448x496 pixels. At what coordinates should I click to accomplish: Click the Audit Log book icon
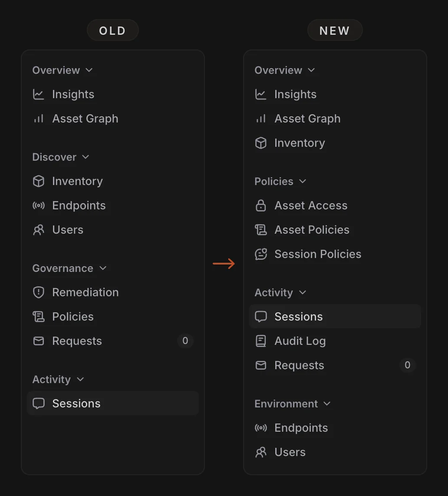[261, 341]
